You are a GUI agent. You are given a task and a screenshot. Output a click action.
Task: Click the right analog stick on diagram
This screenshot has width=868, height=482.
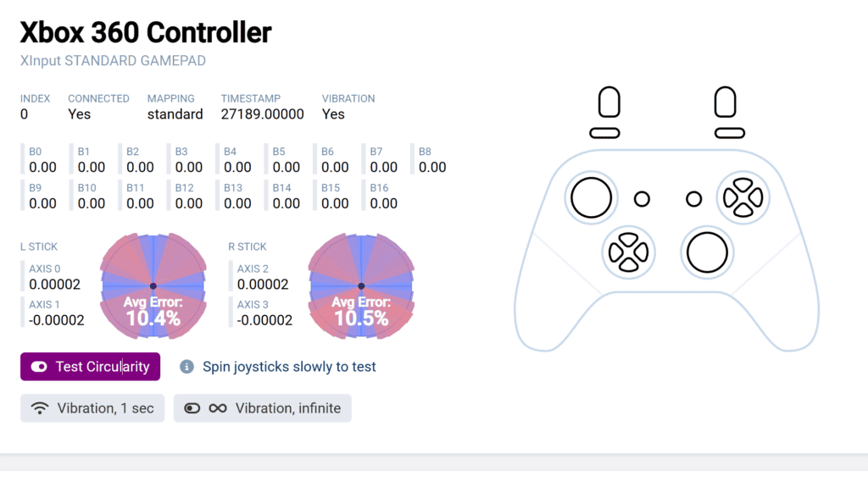pos(707,252)
